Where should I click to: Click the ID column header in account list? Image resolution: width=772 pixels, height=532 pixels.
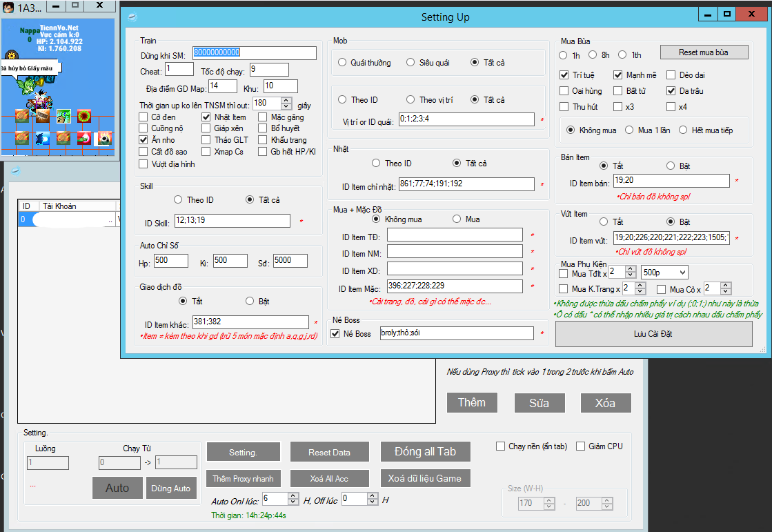pos(26,206)
